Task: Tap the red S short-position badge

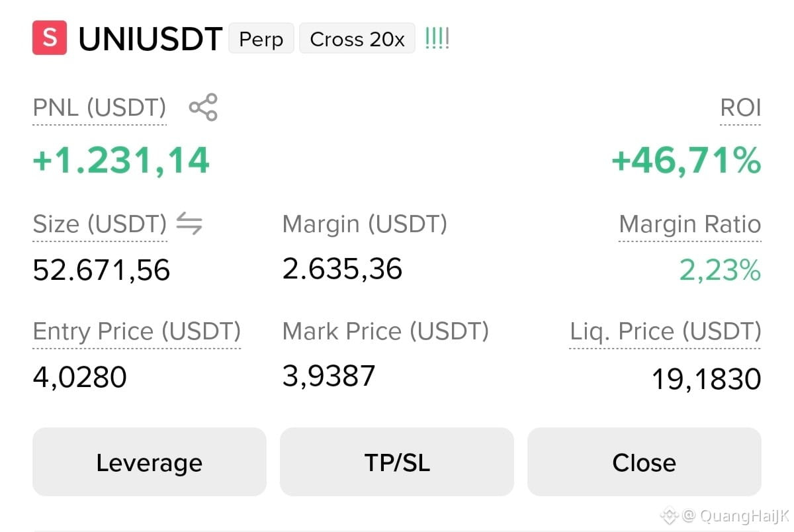Action: pyautogui.click(x=50, y=38)
